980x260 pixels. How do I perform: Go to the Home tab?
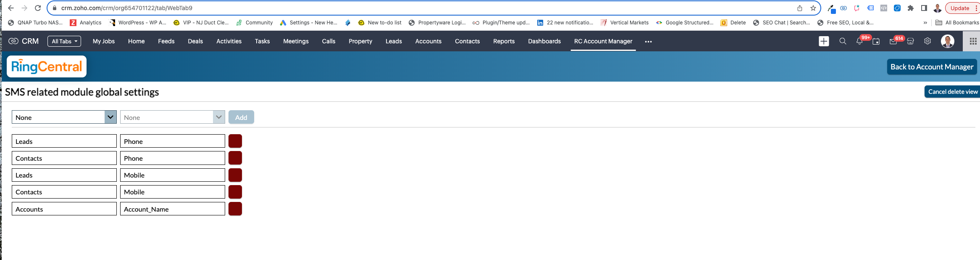click(x=137, y=41)
